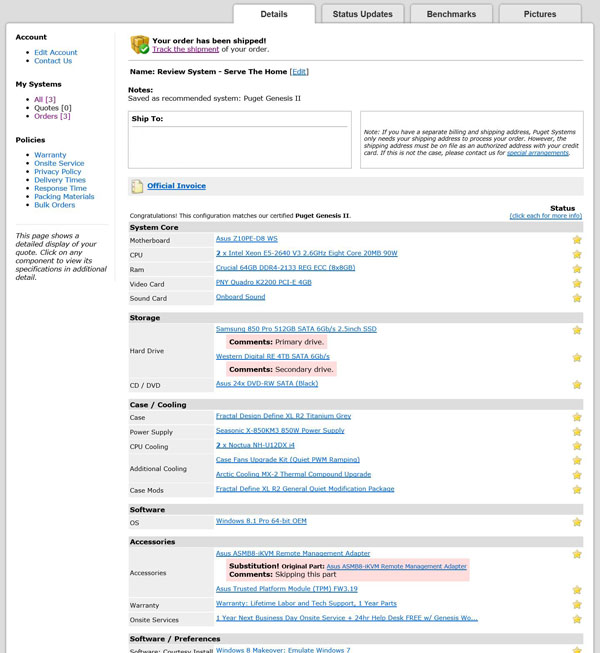Open the Packing Materials link
Viewport: 600px width, 653px height.
point(64,197)
